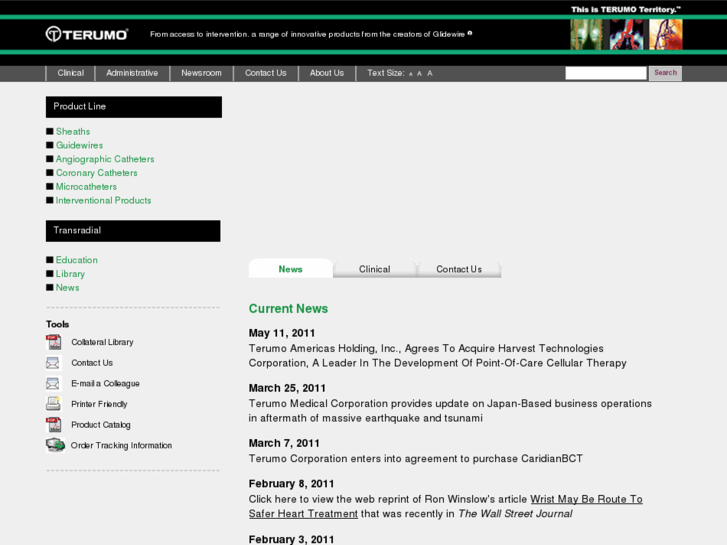Click E-mail a Colleague text link
Image resolution: width=727 pixels, height=545 pixels.
tap(105, 384)
